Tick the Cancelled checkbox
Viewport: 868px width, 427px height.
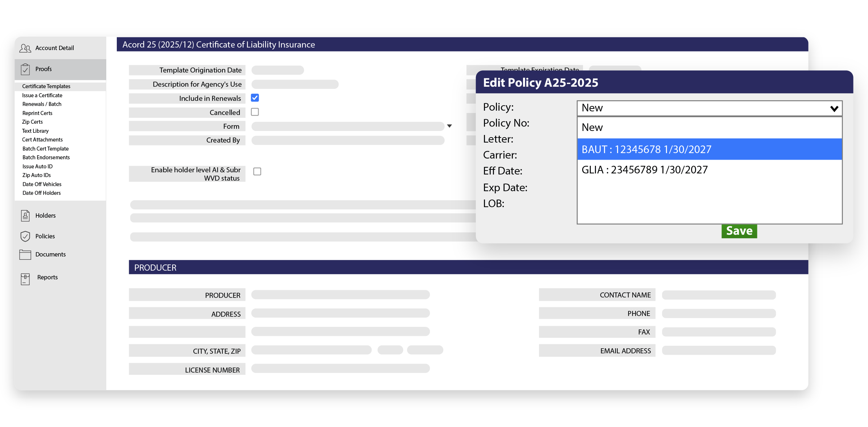(x=255, y=112)
